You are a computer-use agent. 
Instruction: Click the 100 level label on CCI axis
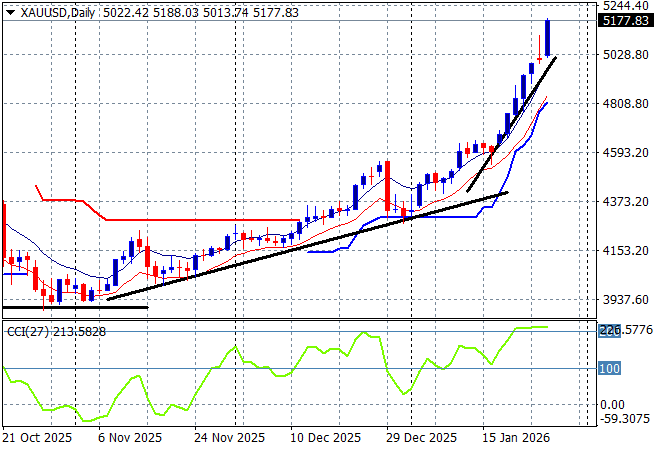click(612, 369)
